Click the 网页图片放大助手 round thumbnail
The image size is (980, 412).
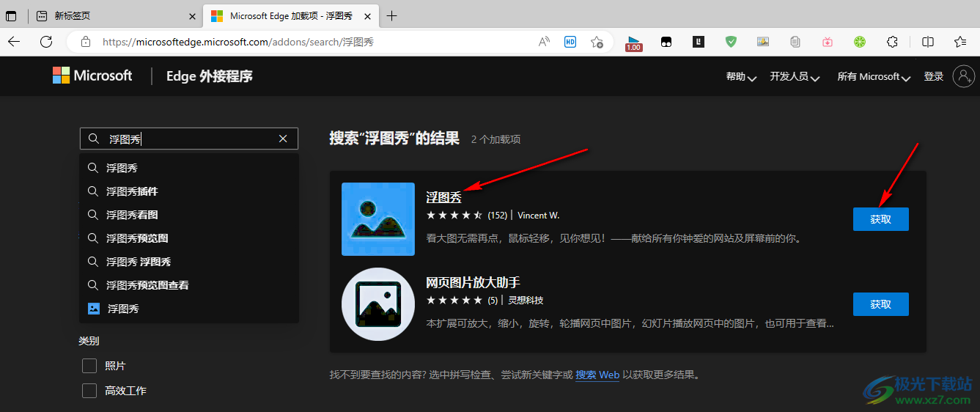(x=378, y=304)
